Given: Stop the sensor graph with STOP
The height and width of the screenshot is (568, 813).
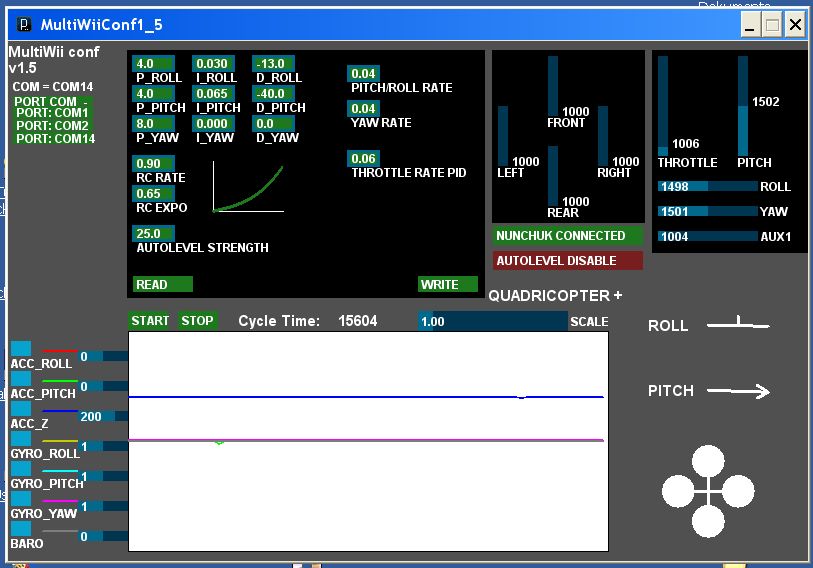Looking at the screenshot, I should [x=197, y=321].
